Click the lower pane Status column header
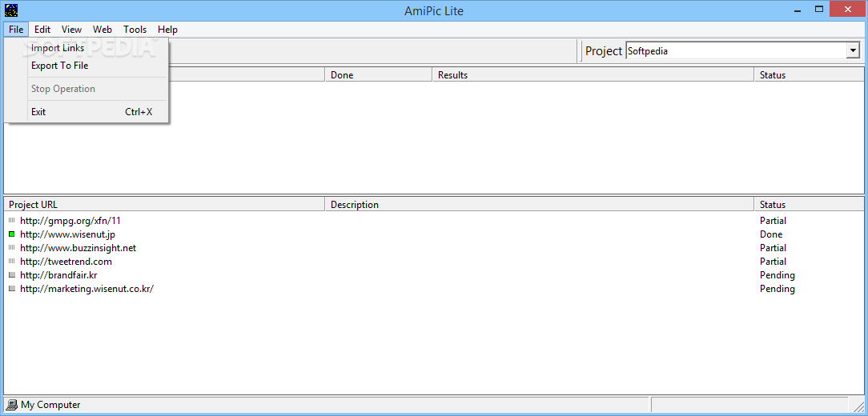 tap(809, 204)
